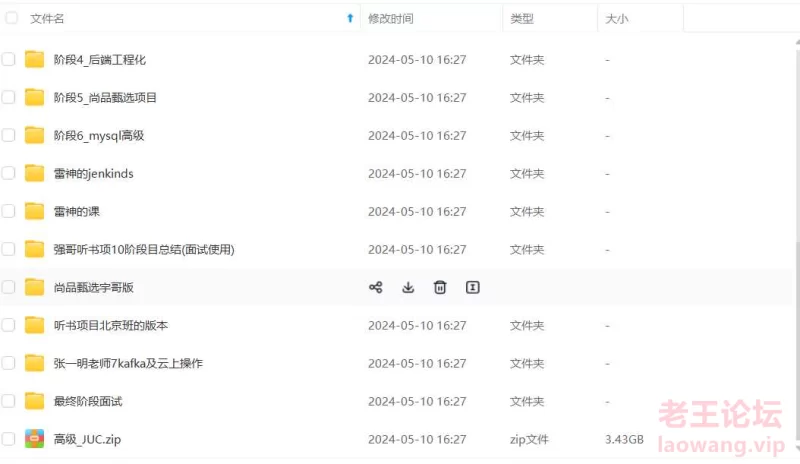This screenshot has width=800, height=464.
Task: Open folder name 雷神的课
Action: [77, 211]
